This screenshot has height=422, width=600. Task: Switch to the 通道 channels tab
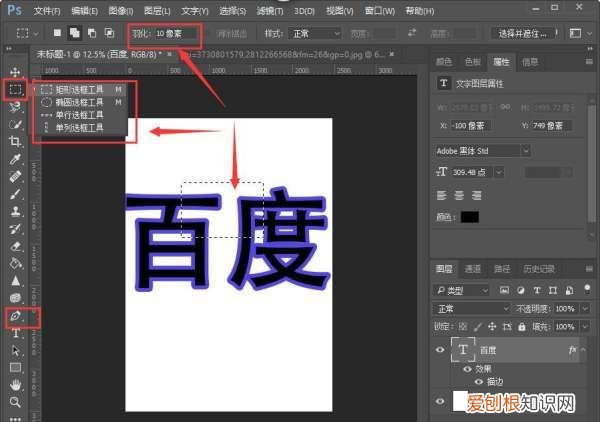click(473, 269)
